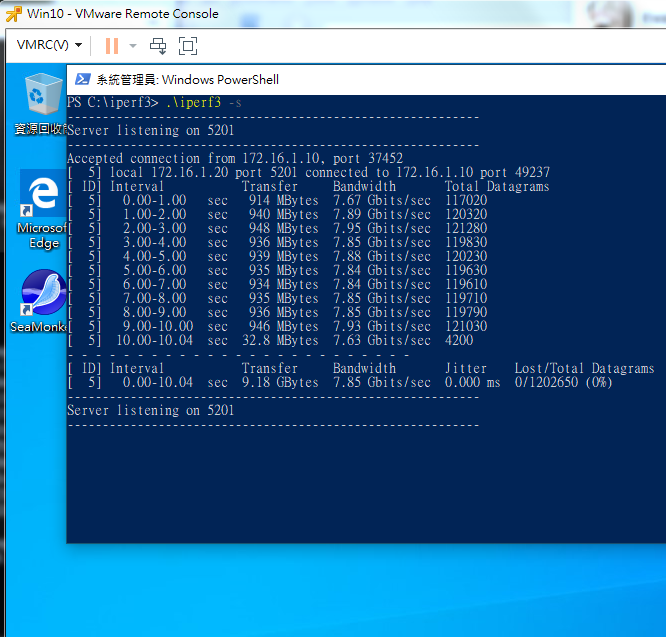Click the '5.00-6.00' interval entry

(x=155, y=271)
